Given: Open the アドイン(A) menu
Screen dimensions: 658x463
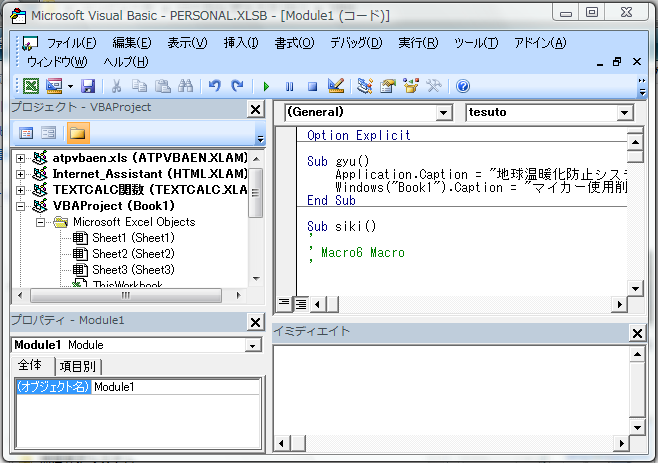Looking at the screenshot, I should point(540,43).
